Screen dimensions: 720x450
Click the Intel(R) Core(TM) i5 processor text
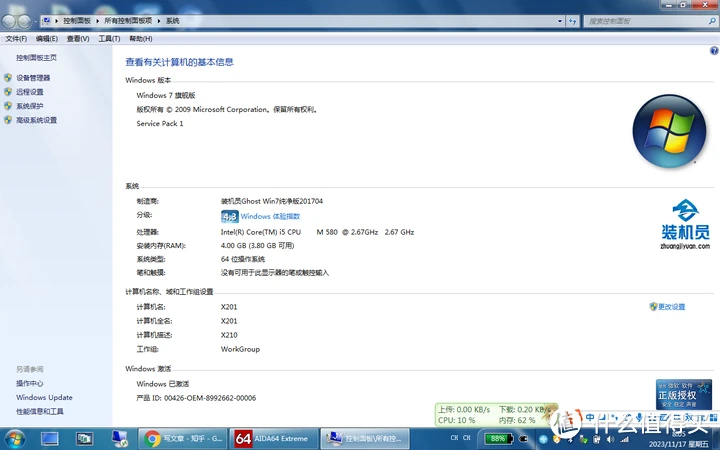tap(317, 232)
